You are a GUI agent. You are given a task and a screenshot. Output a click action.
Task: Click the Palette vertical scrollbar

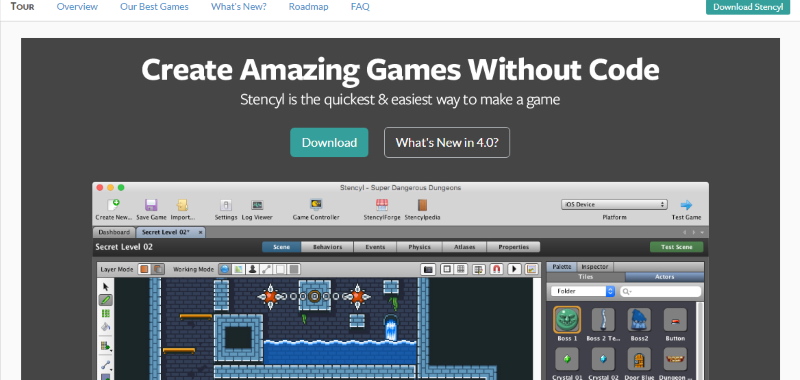[699, 341]
